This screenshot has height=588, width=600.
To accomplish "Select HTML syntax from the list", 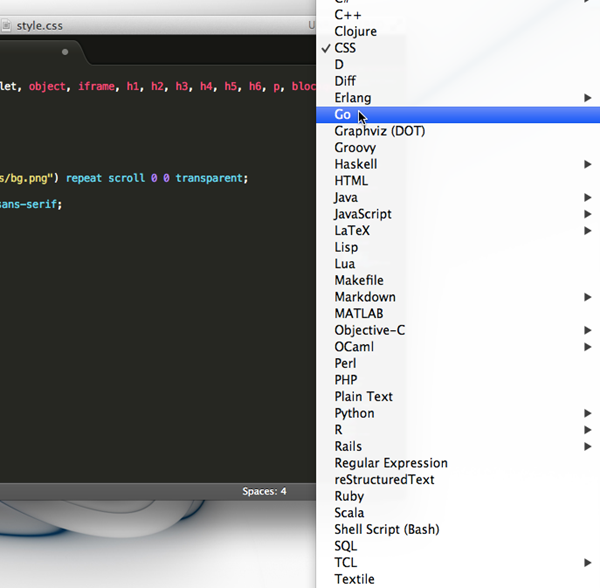I will [x=351, y=181].
